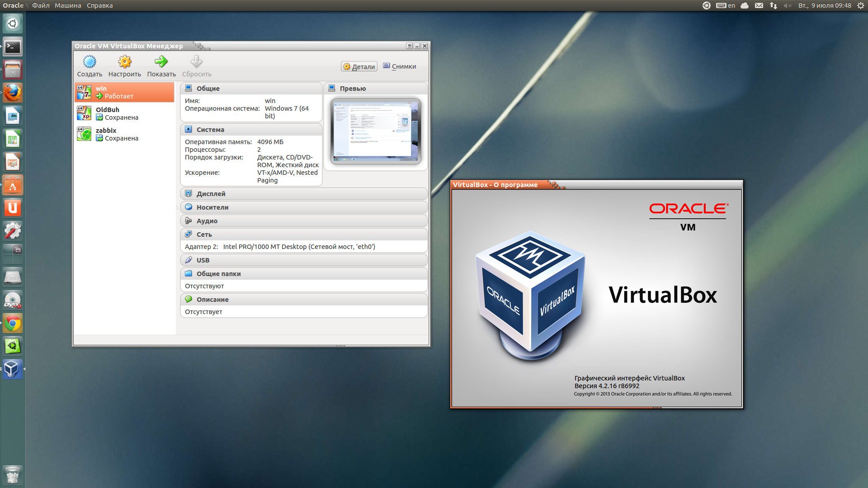Collapse the Сеть section

[304, 235]
